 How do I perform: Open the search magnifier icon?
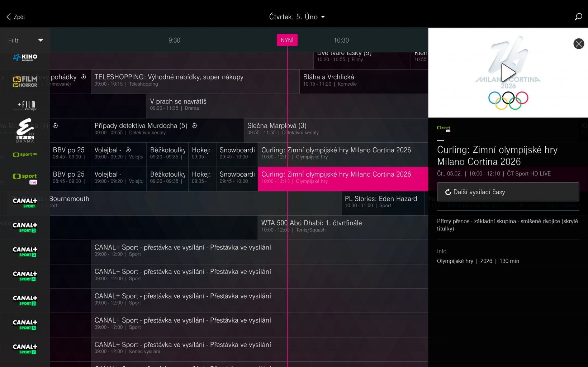click(x=578, y=17)
